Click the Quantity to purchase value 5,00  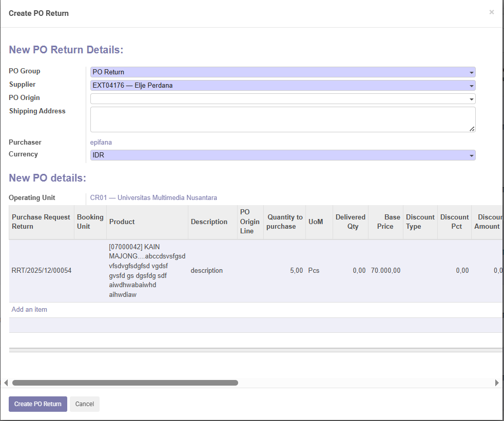pos(296,270)
